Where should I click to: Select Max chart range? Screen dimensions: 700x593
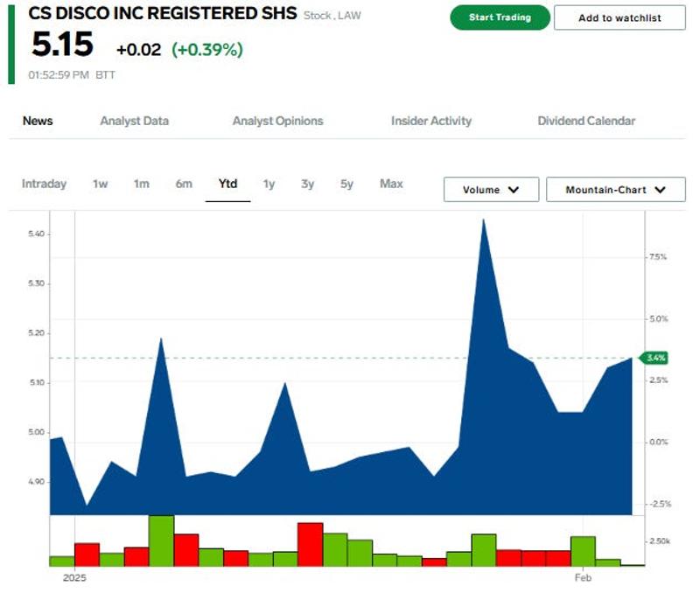tap(391, 184)
